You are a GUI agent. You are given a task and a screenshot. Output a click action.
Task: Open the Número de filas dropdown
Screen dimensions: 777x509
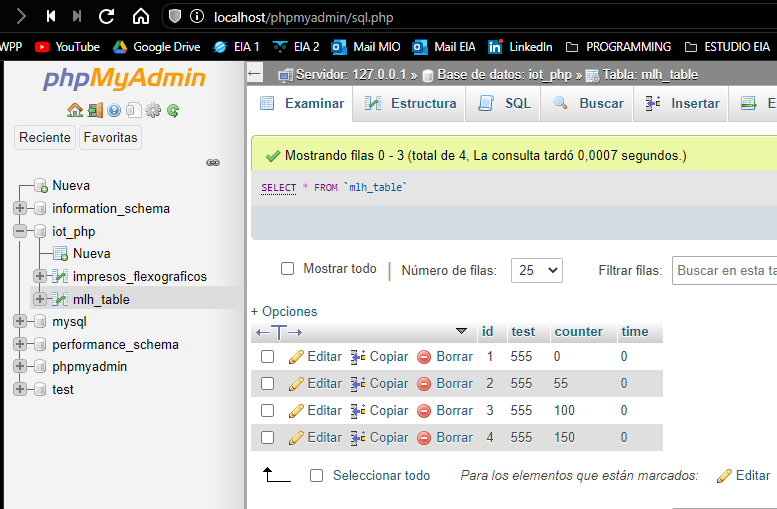(x=537, y=270)
